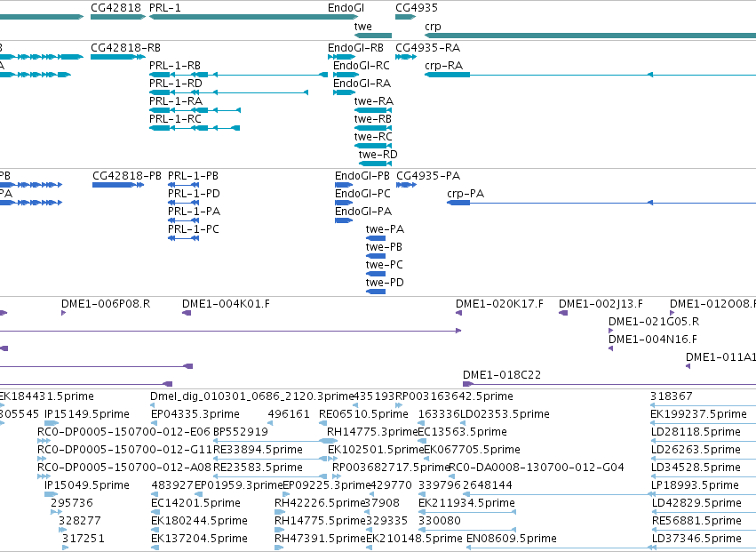This screenshot has width=756, height=552.
Task: Click the EndoGI-PB protein label
Action: [362, 176]
